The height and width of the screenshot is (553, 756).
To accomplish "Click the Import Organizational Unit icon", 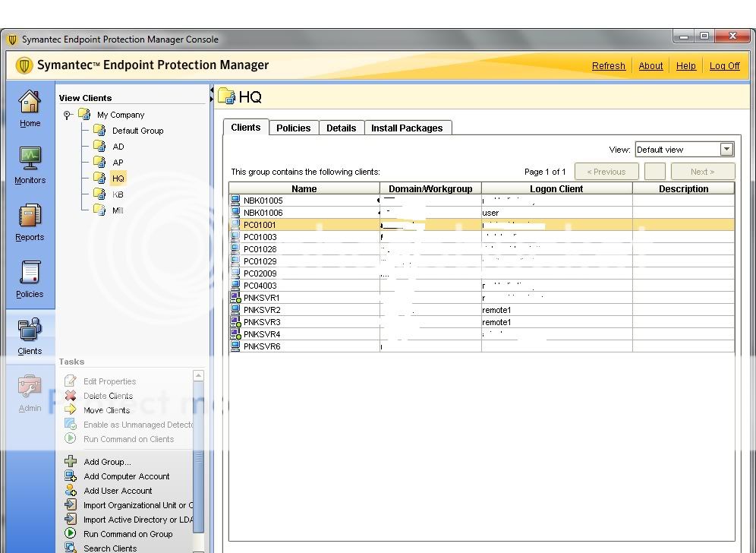I will (x=71, y=504).
